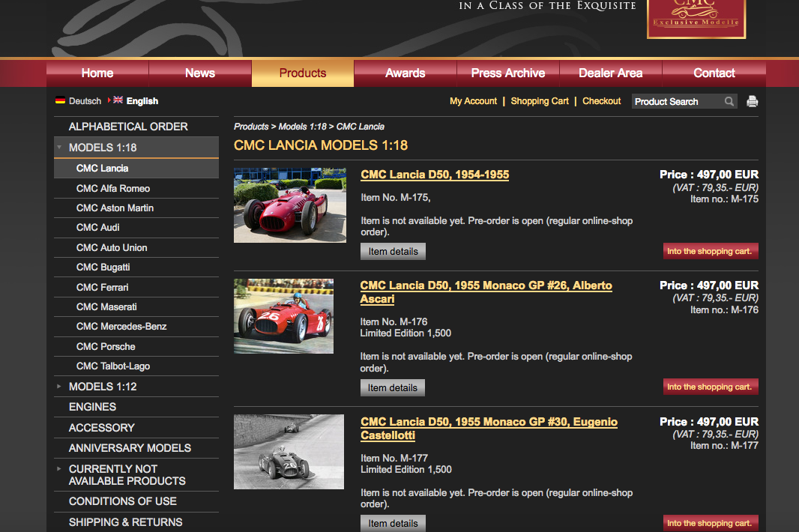Open the black-and-white Castellotti race photo
The height and width of the screenshot is (532, 799).
tap(289, 452)
